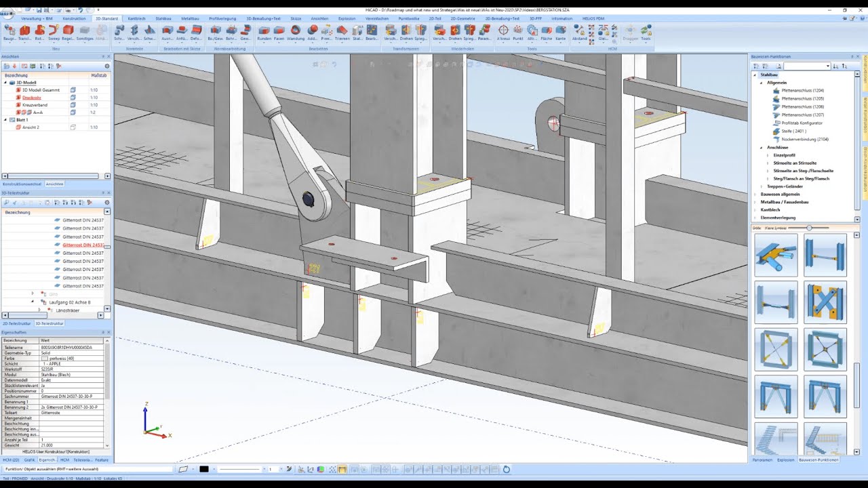Open the Abstand HCM tool
The height and width of the screenshot is (488, 868).
pyautogui.click(x=579, y=33)
